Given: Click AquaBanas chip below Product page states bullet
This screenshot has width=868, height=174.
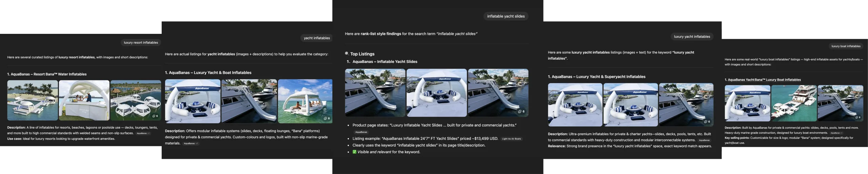Looking at the screenshot, I should [361, 132].
